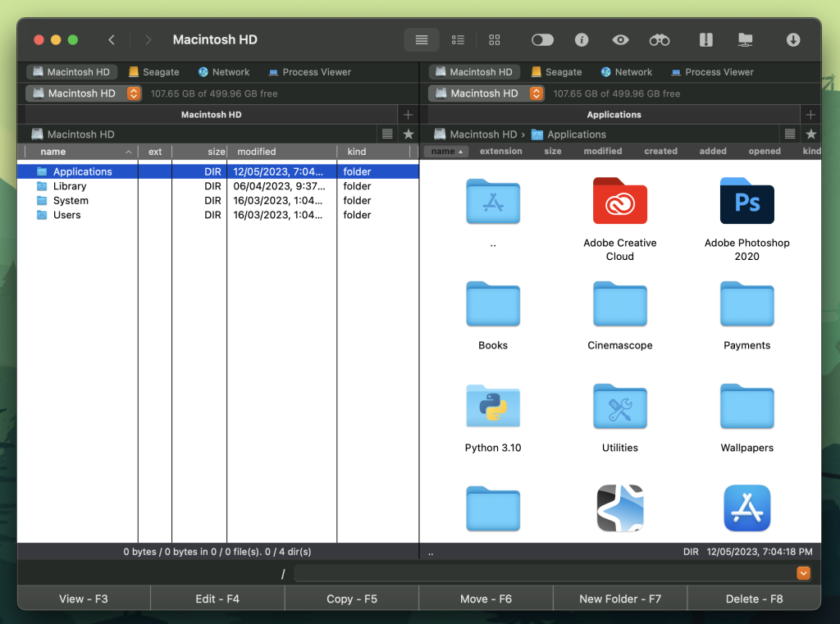
Task: Open the Process Viewer tab on the right pane
Action: pyautogui.click(x=712, y=71)
